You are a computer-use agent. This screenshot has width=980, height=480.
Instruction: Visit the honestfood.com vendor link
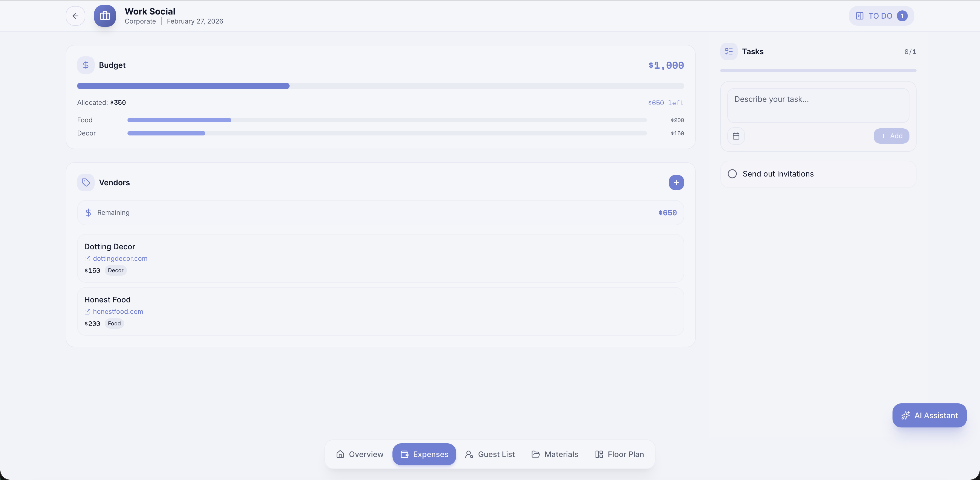point(118,311)
